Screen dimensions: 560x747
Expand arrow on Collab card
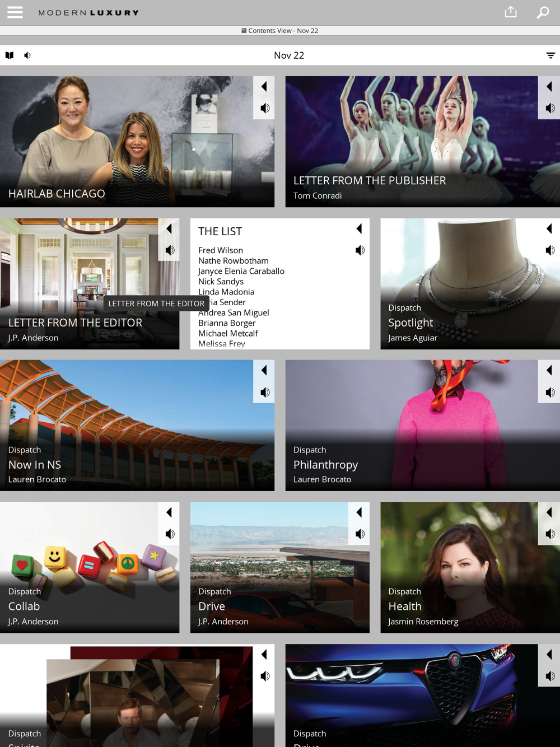click(169, 512)
